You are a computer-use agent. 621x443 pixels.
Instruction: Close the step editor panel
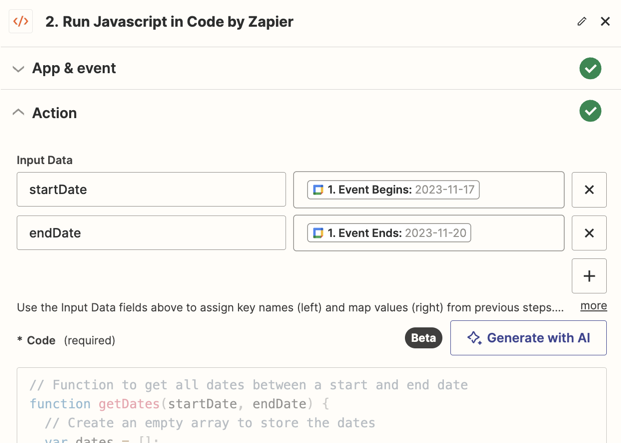605,21
